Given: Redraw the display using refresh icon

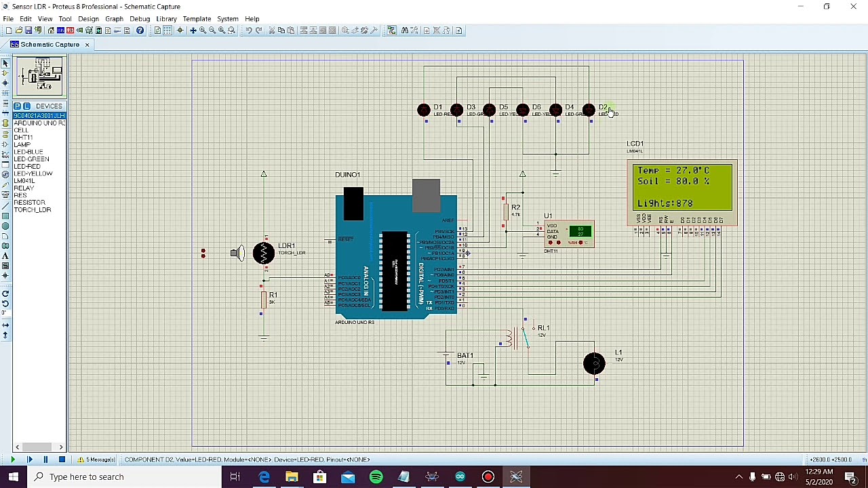Looking at the screenshot, I should pyautogui.click(x=157, y=30).
